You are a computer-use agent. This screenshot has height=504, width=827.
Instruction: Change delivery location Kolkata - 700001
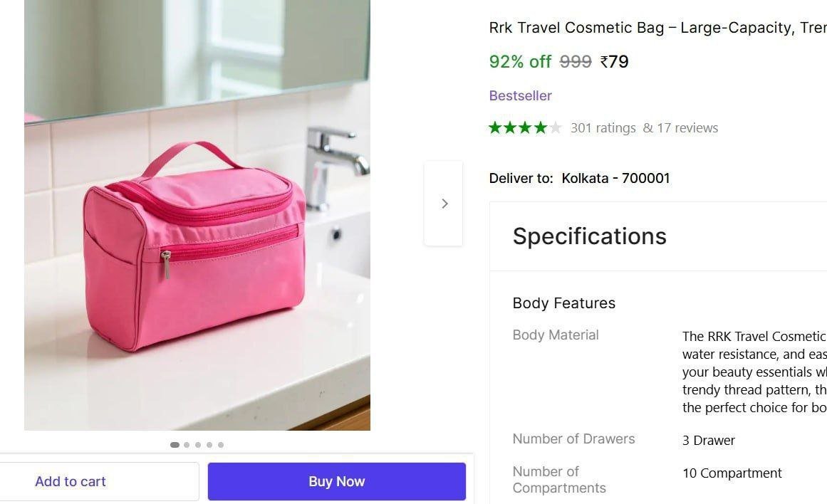[615, 178]
